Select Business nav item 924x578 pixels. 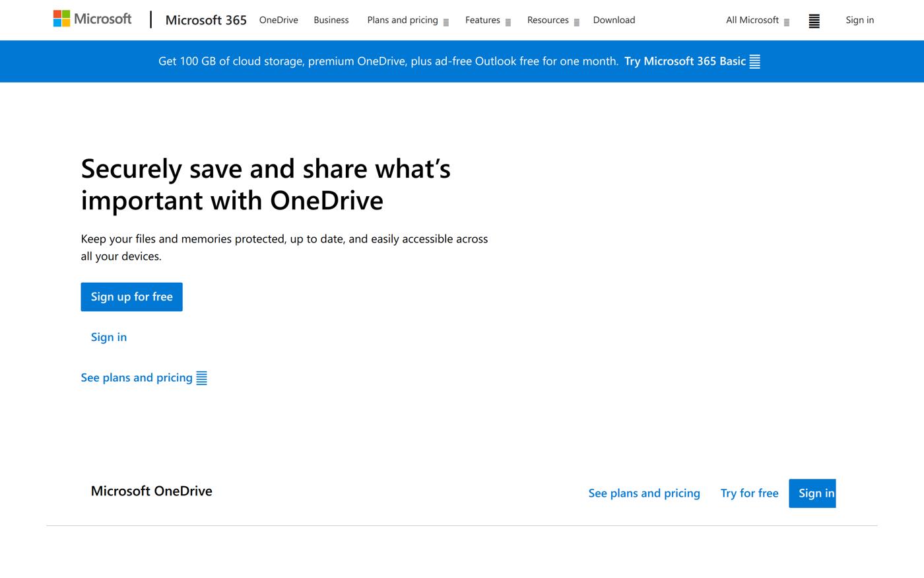point(331,20)
